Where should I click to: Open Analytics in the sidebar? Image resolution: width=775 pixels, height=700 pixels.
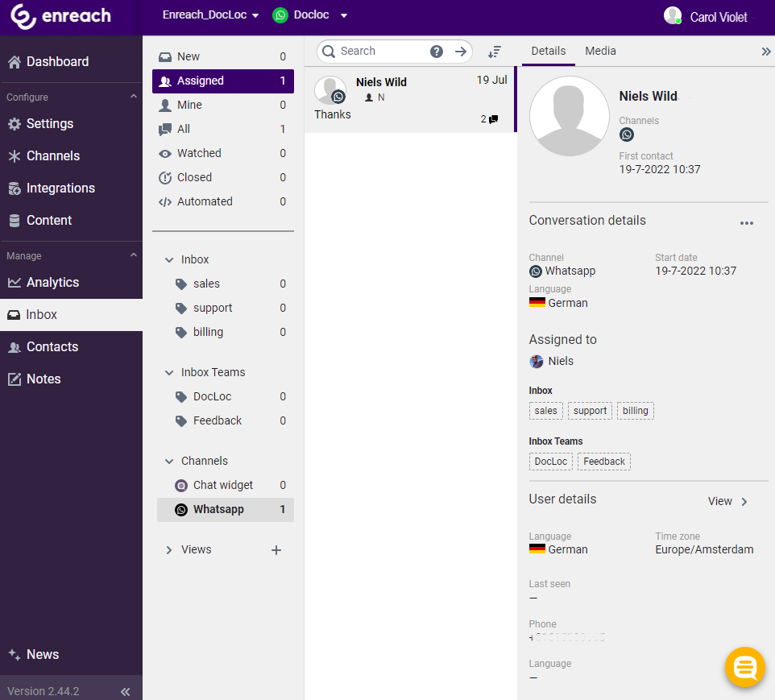coord(52,282)
